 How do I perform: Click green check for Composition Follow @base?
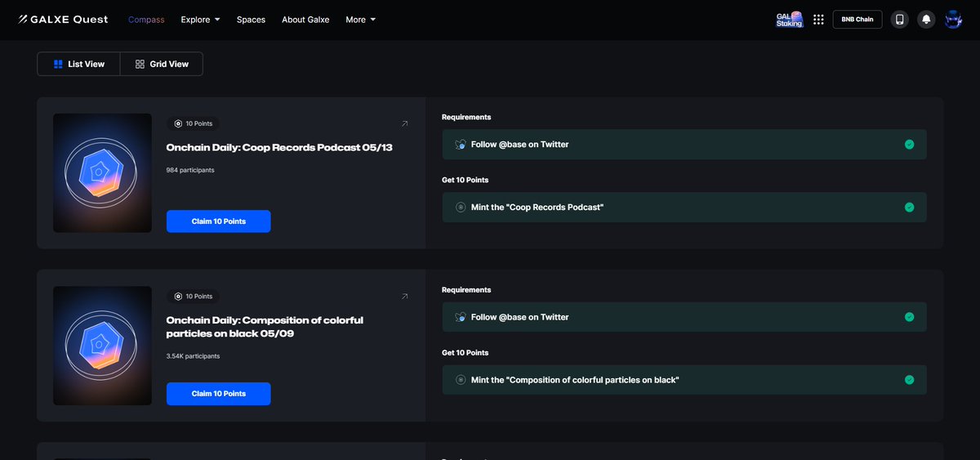coord(909,317)
